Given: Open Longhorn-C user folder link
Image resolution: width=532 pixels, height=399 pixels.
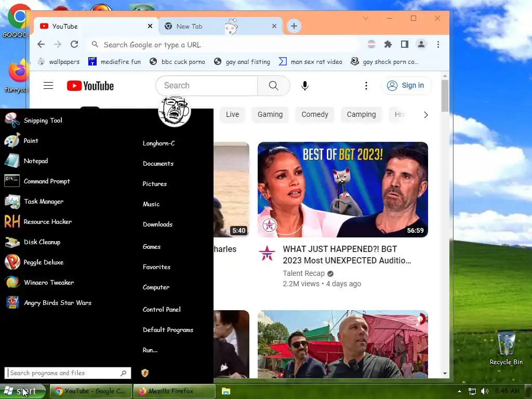Looking at the screenshot, I should pos(159,143).
